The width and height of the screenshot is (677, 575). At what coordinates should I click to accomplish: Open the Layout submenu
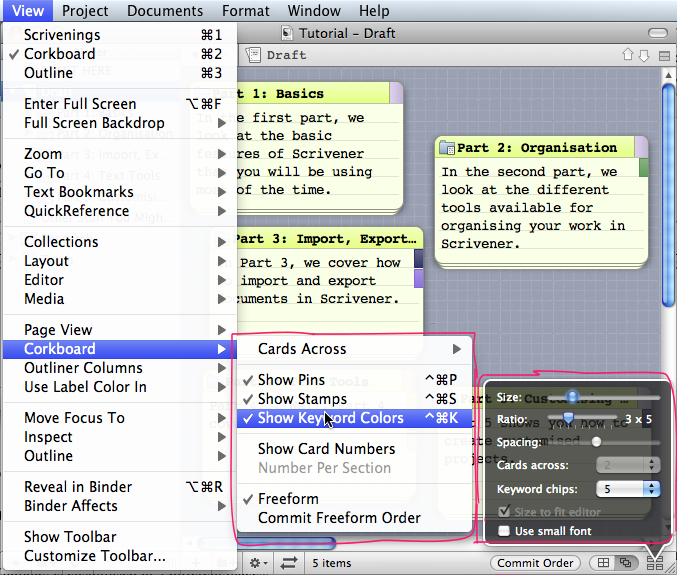[120, 261]
